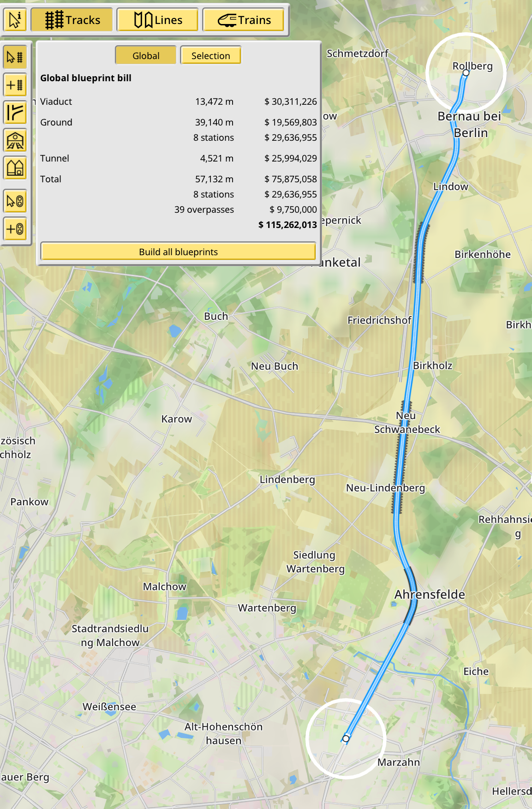Click the Lindenberg map label

[287, 480]
